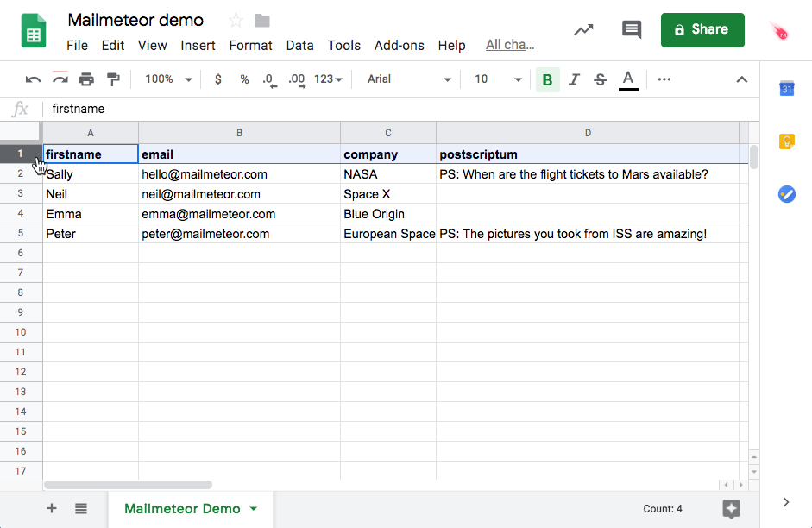Select column B header
The image size is (812, 528).
click(239, 133)
